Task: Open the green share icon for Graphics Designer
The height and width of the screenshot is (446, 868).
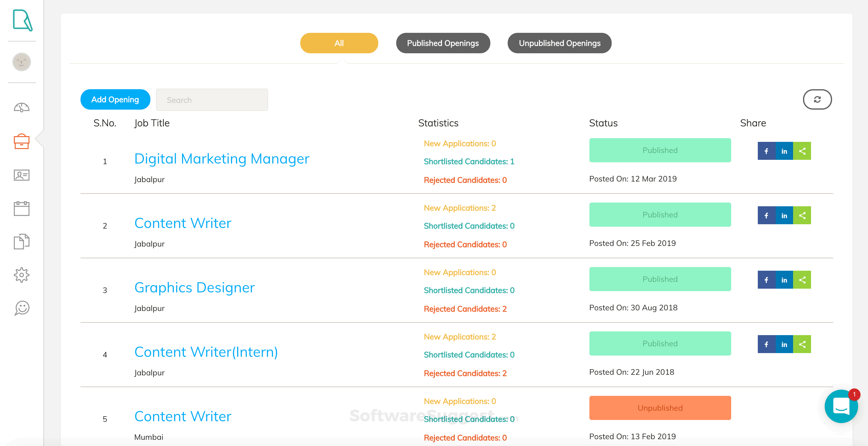Action: point(802,279)
